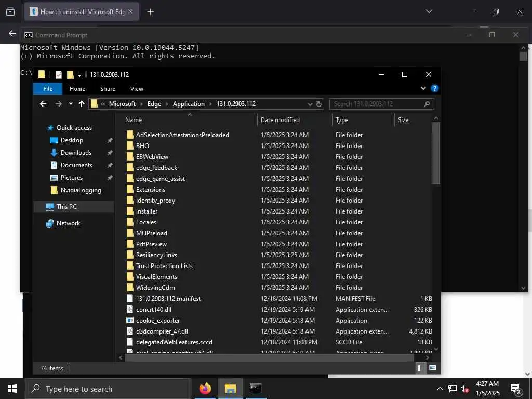Select the VisualElements folder

pos(156,277)
